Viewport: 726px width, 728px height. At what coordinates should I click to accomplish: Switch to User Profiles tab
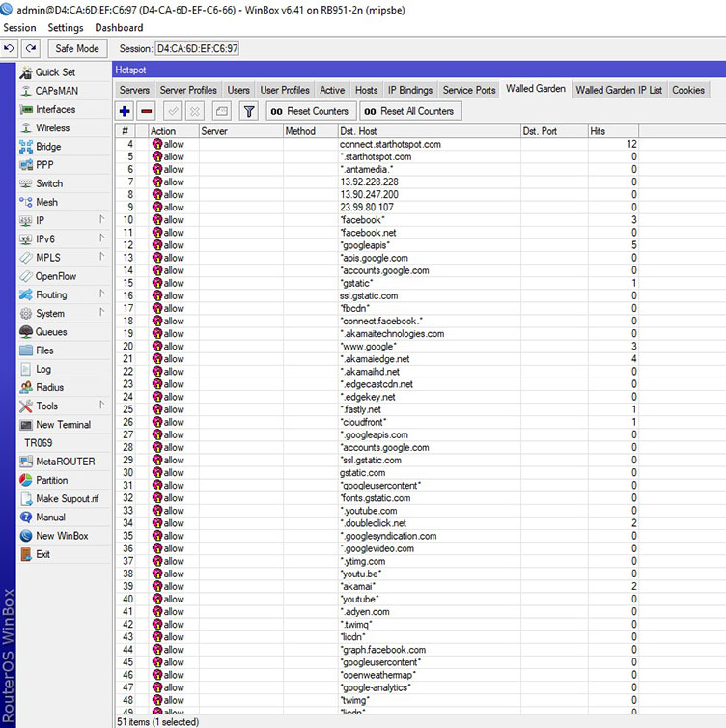click(285, 90)
